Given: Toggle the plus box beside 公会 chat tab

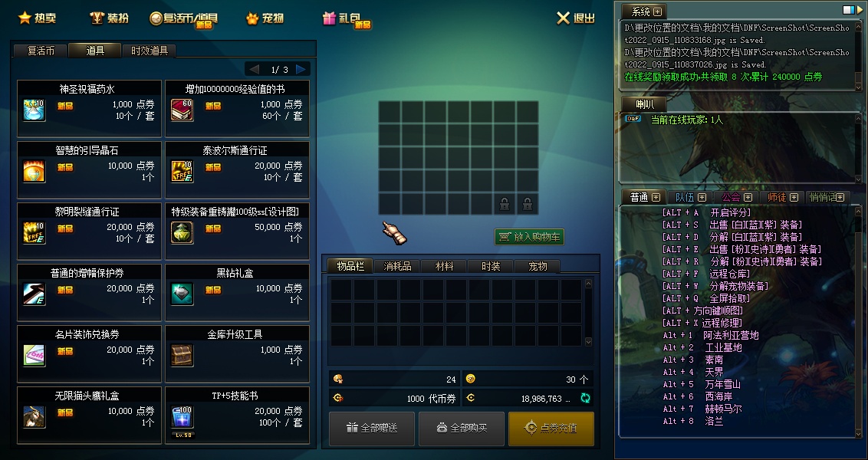Looking at the screenshot, I should pyautogui.click(x=748, y=197).
